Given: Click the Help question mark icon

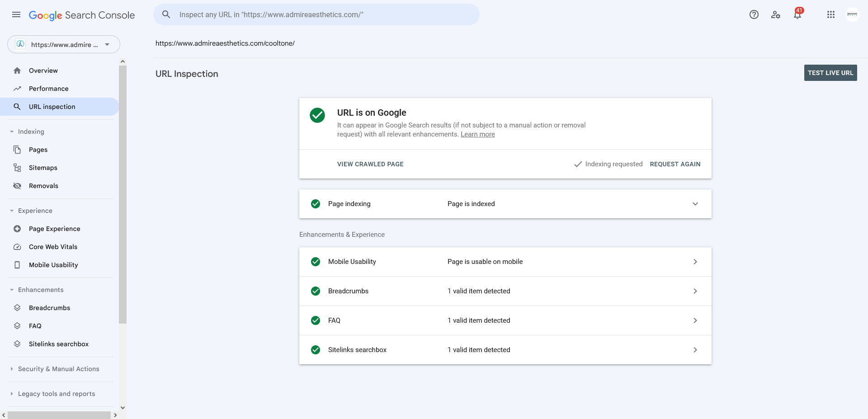Looking at the screenshot, I should 754,14.
